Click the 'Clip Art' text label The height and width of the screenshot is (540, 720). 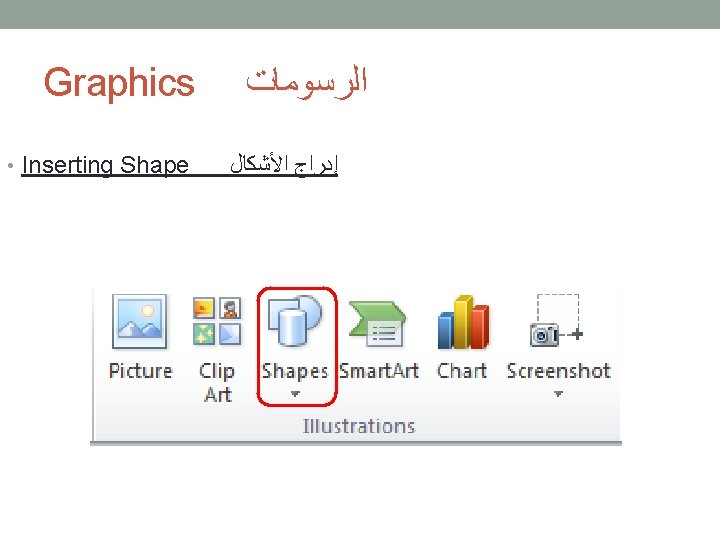(x=217, y=382)
